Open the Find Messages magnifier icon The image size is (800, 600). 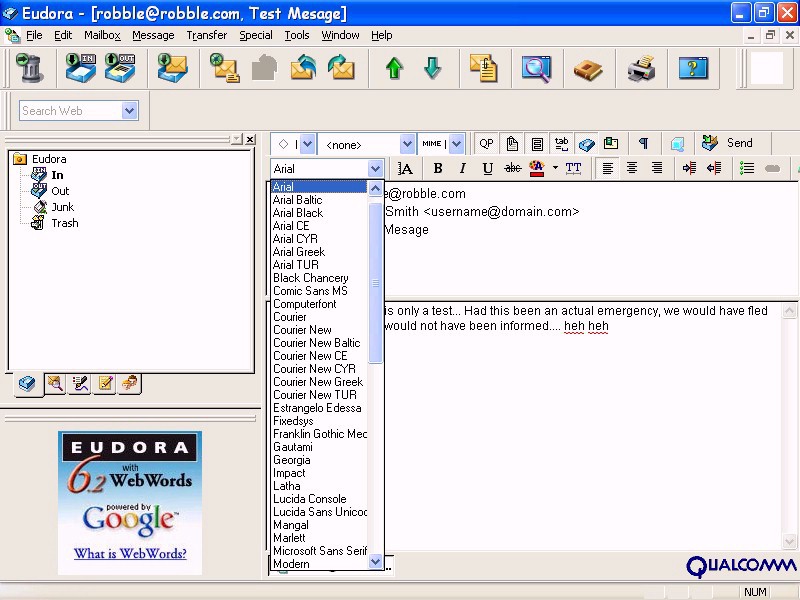click(536, 68)
